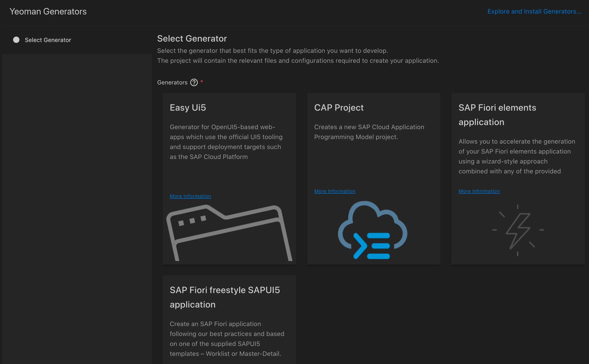Image resolution: width=589 pixels, height=364 pixels.
Task: Click the Easy Ui5 description text
Action: 226,142
